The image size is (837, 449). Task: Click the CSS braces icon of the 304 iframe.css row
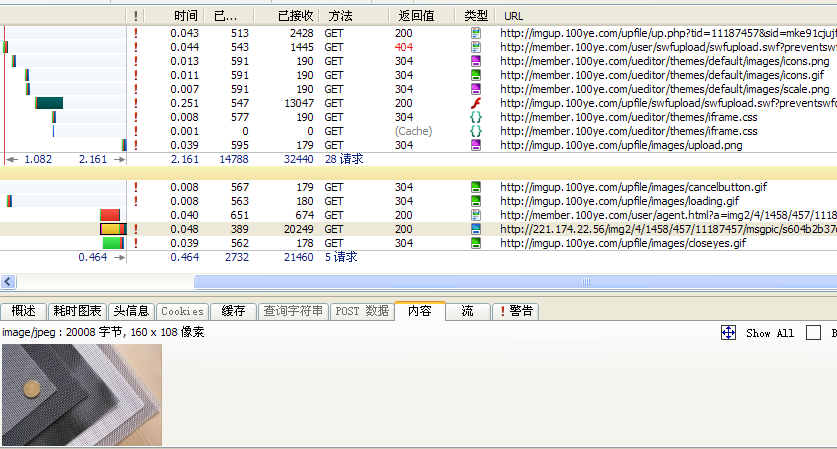point(476,117)
